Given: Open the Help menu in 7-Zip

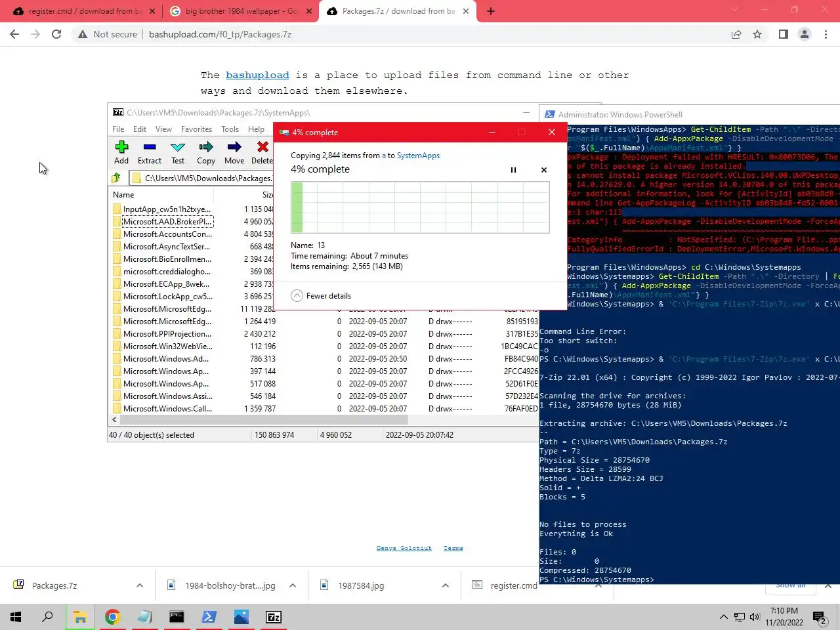Looking at the screenshot, I should [256, 129].
